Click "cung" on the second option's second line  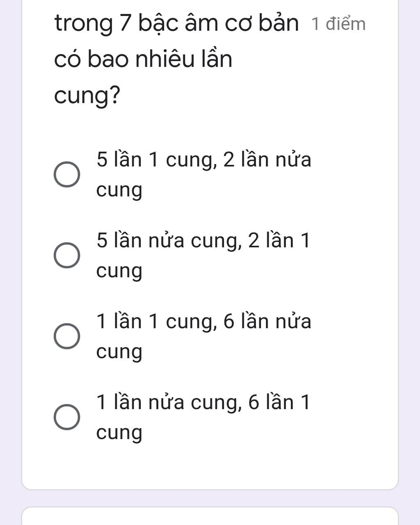tap(119, 271)
